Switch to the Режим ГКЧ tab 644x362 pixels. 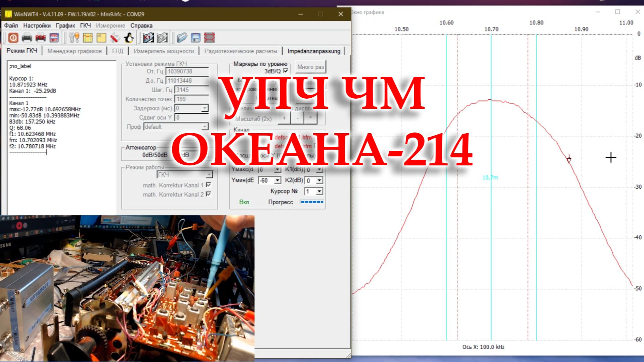(x=22, y=51)
